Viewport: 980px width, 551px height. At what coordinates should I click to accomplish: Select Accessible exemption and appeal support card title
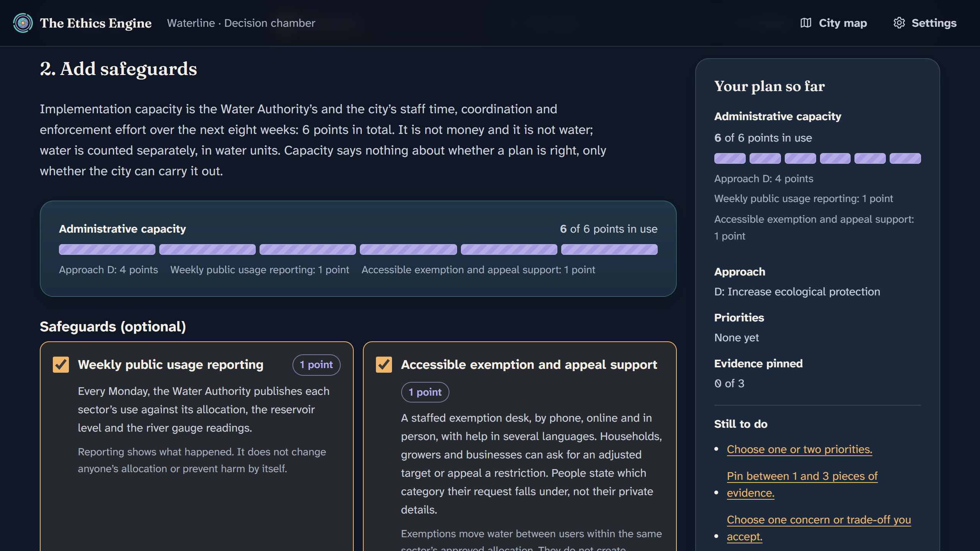[x=529, y=365]
